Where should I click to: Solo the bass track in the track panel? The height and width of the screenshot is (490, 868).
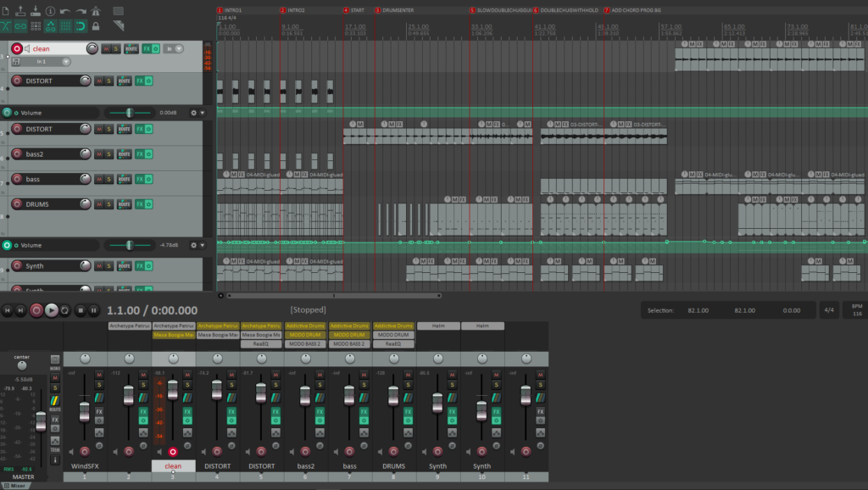109,180
